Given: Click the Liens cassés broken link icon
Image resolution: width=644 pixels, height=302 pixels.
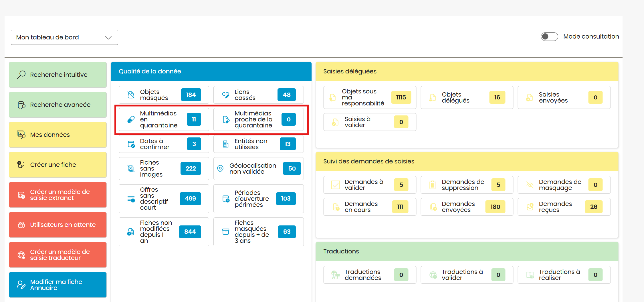Looking at the screenshot, I should pos(226,95).
